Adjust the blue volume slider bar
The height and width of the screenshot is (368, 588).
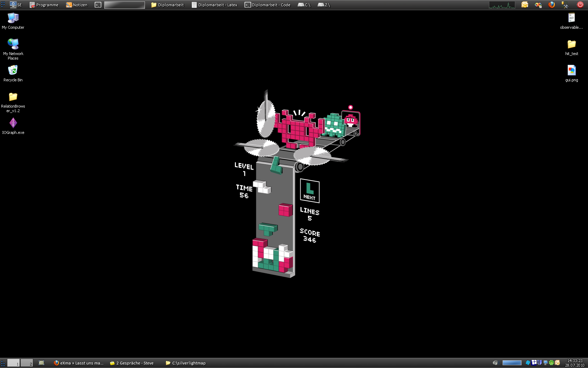click(x=512, y=363)
